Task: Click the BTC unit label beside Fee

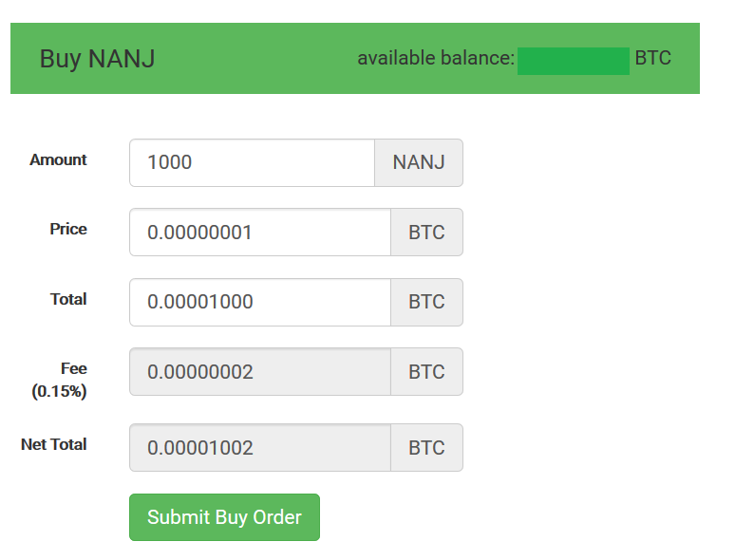Action: 426,372
